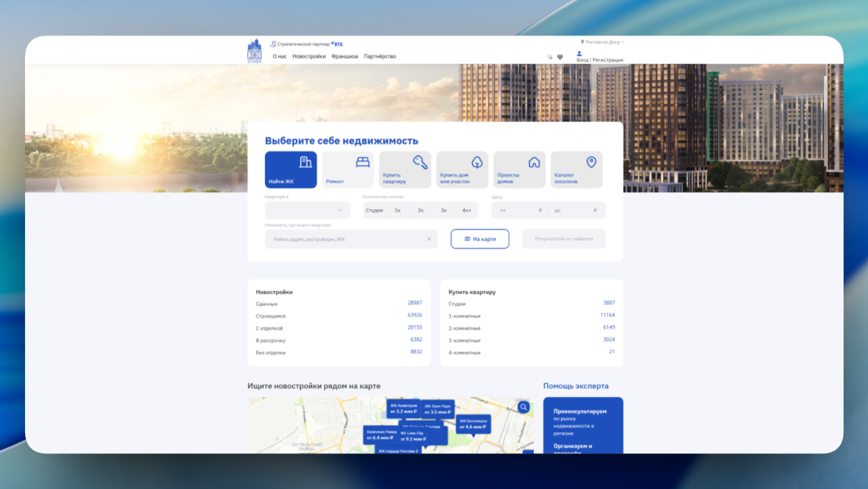Expand the Квартира в dropdown
Image resolution: width=868 pixels, height=489 pixels.
click(x=307, y=210)
